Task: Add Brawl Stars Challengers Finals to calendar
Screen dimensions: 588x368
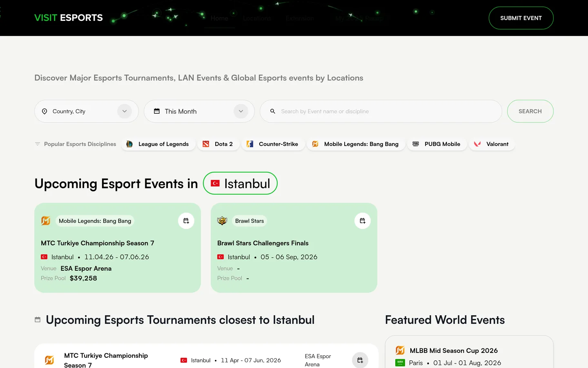Action: pos(363,221)
